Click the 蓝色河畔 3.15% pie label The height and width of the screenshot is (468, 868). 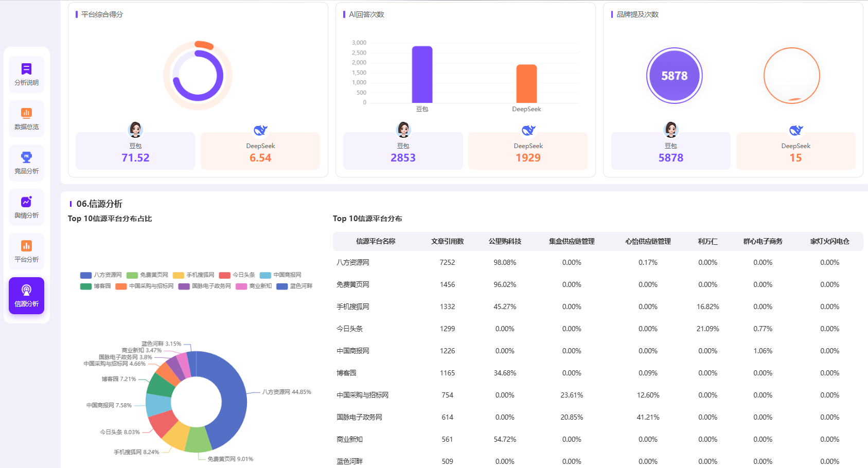click(161, 344)
